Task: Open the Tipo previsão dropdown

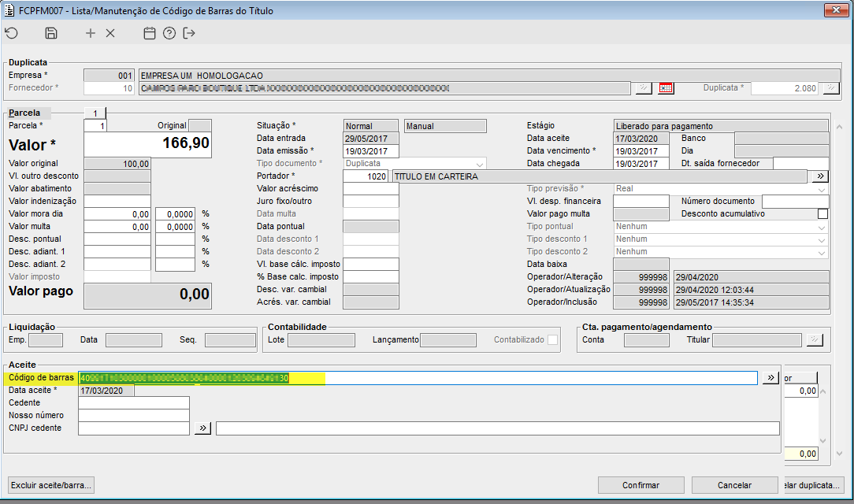Action: coord(822,189)
